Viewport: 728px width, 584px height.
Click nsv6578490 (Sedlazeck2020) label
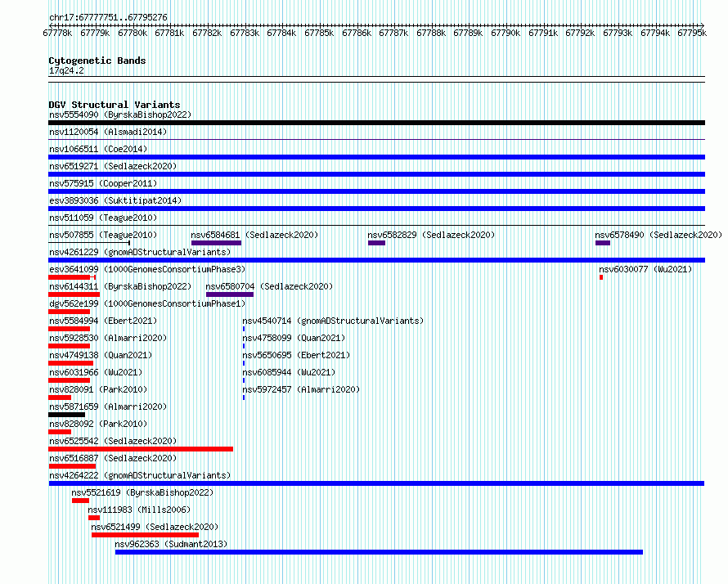point(658,235)
